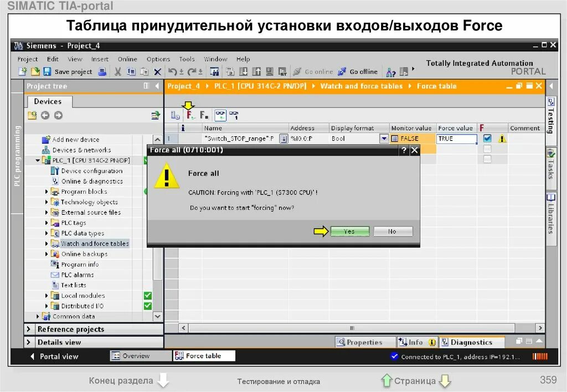Collapse the PLC_1 device tree node

click(x=38, y=160)
